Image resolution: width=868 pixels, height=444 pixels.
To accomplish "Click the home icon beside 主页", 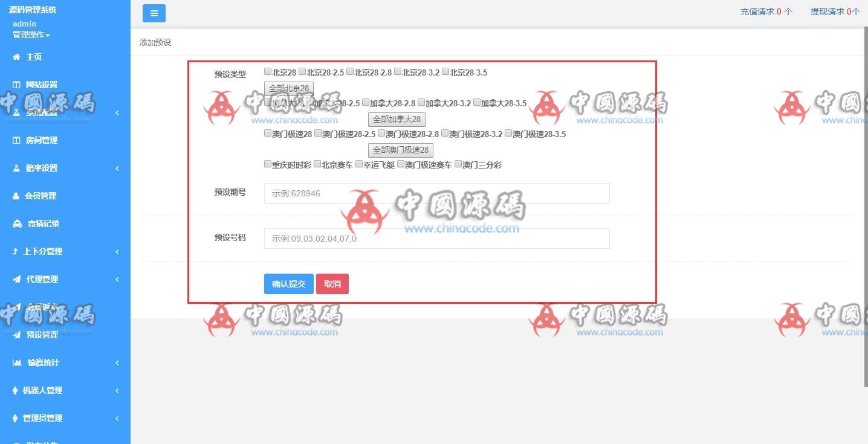I will point(17,57).
